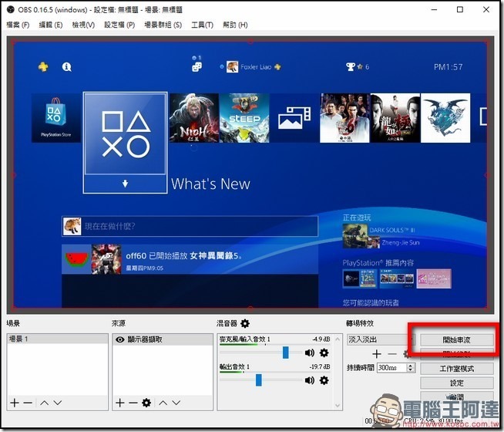This screenshot has height=432, width=504.
Task: Click the 300ms duration field
Action: [x=392, y=368]
